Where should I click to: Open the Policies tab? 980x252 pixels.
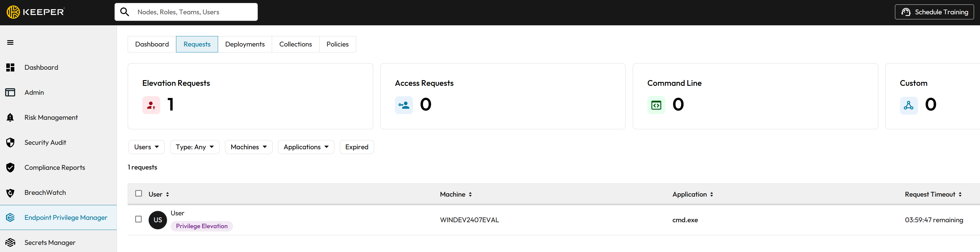pyautogui.click(x=337, y=44)
